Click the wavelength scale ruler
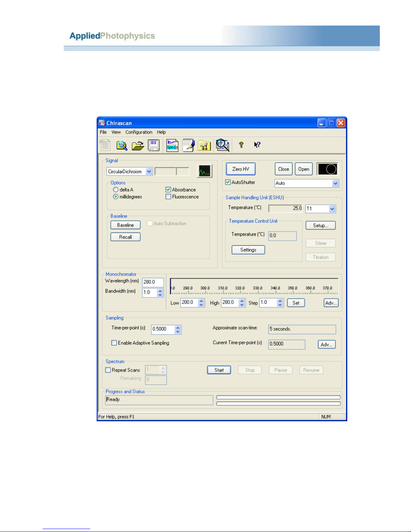Image resolution: width=411 pixels, height=532 pixels. [x=254, y=286]
